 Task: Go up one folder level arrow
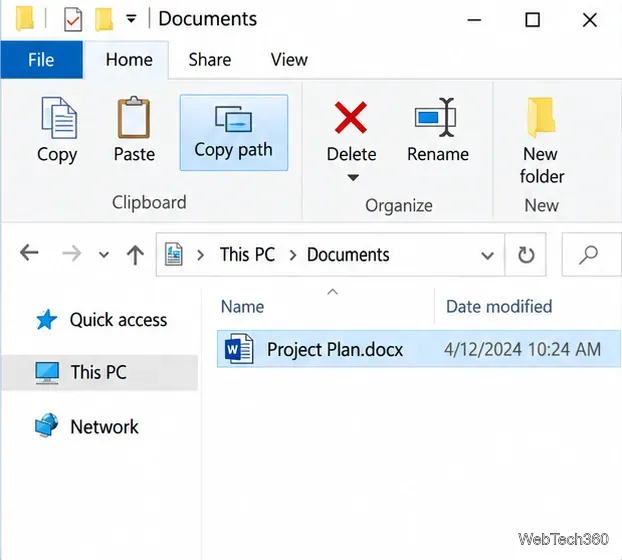[135, 254]
